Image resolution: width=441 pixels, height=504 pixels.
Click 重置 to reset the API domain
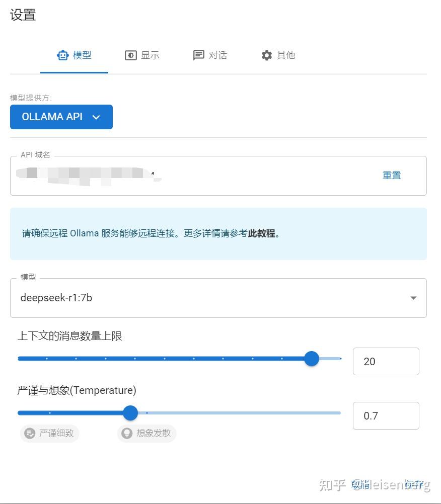[x=392, y=176]
